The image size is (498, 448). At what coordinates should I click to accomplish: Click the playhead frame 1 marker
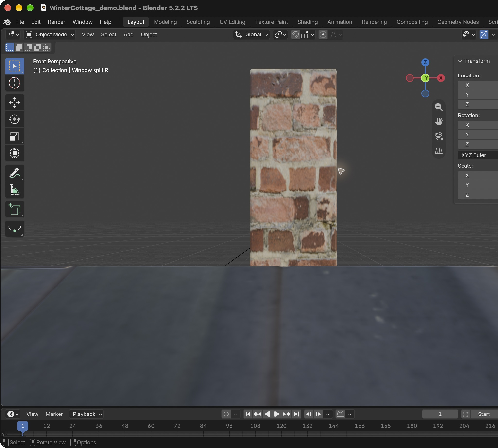coord(23,426)
